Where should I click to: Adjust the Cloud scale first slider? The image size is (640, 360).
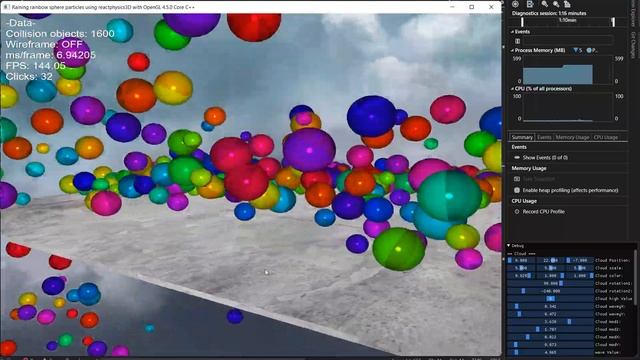521,268
